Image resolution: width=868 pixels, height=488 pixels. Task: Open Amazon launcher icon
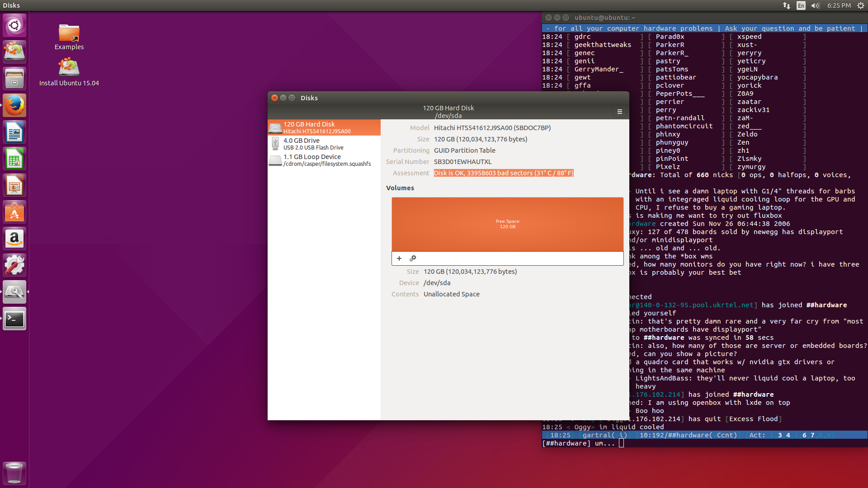point(14,239)
